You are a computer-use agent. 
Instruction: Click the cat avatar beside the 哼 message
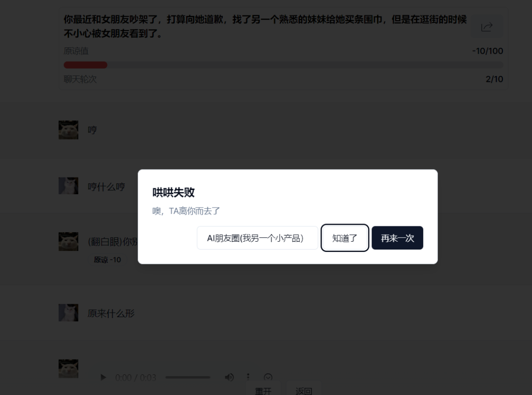point(68,130)
